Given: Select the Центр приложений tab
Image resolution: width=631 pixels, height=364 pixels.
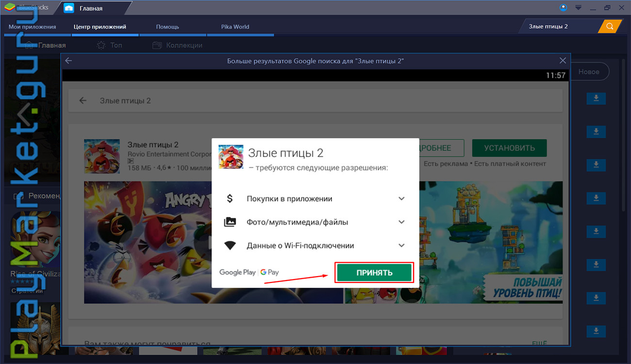Looking at the screenshot, I should (x=100, y=27).
